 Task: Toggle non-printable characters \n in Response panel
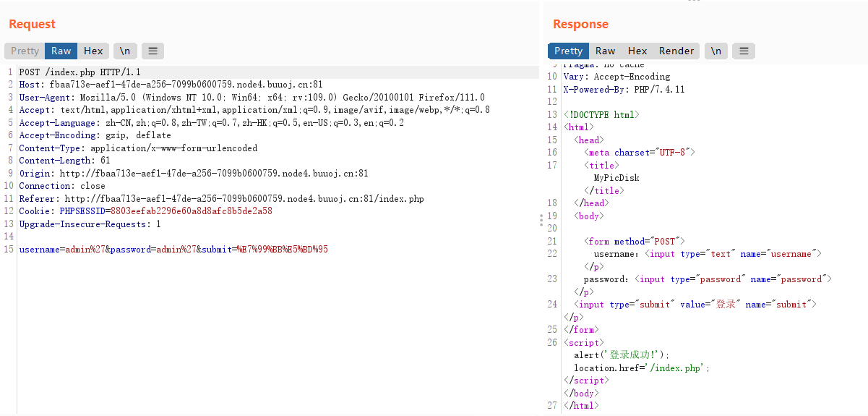coord(716,51)
